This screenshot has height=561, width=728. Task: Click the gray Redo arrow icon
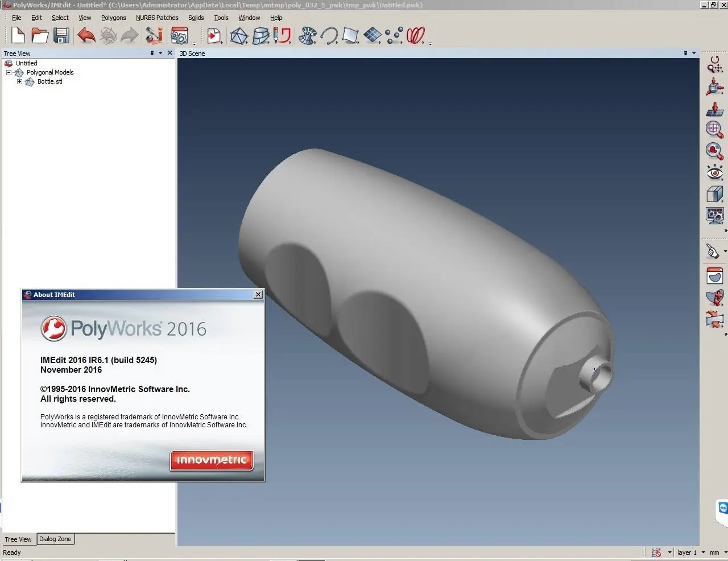130,36
